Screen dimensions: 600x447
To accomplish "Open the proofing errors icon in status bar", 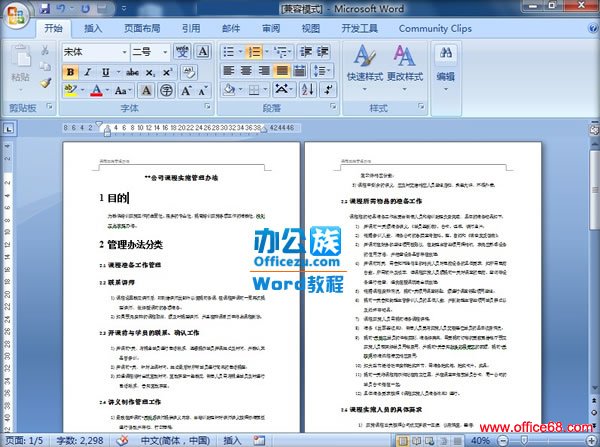I will click(x=122, y=441).
